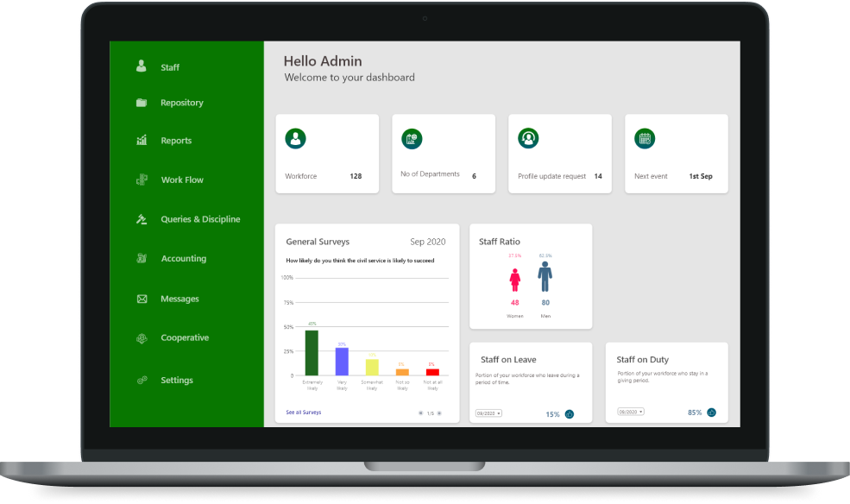Click the See all Surveys link
Screen dimensions: 850x504
(304, 413)
